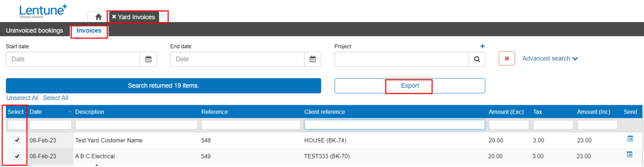The image size is (644, 167).
Task: Sort by Reference column header
Action: click(x=215, y=112)
